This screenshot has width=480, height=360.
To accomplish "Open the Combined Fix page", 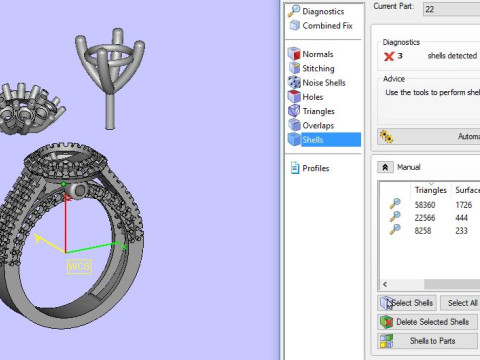I will pos(321,25).
